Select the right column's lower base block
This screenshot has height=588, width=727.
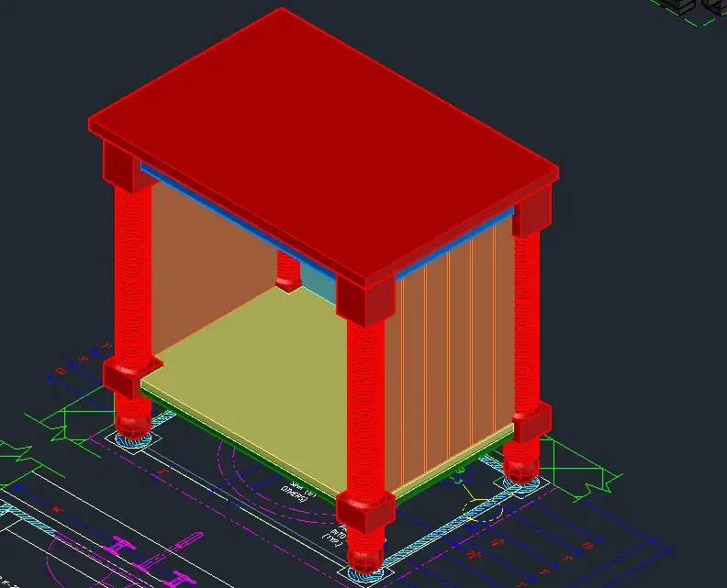click(x=531, y=423)
